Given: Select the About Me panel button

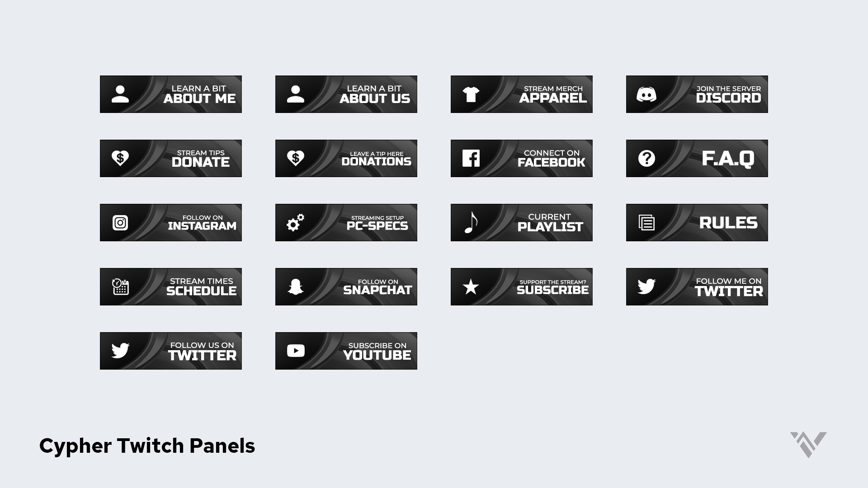Looking at the screenshot, I should 170,94.
